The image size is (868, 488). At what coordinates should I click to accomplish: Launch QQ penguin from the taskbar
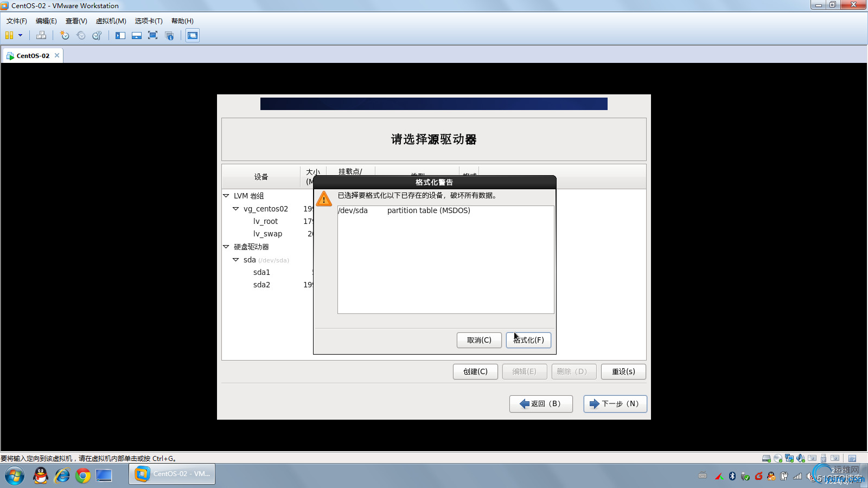coord(41,476)
